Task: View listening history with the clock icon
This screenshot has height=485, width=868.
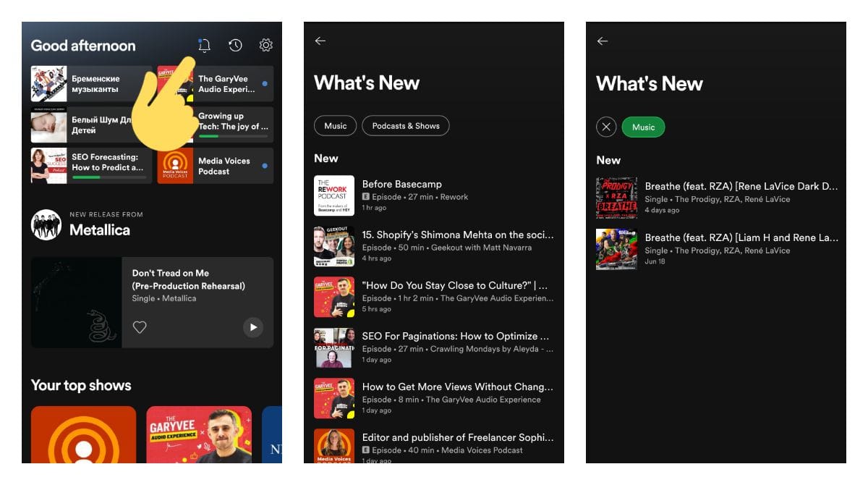Action: click(235, 45)
